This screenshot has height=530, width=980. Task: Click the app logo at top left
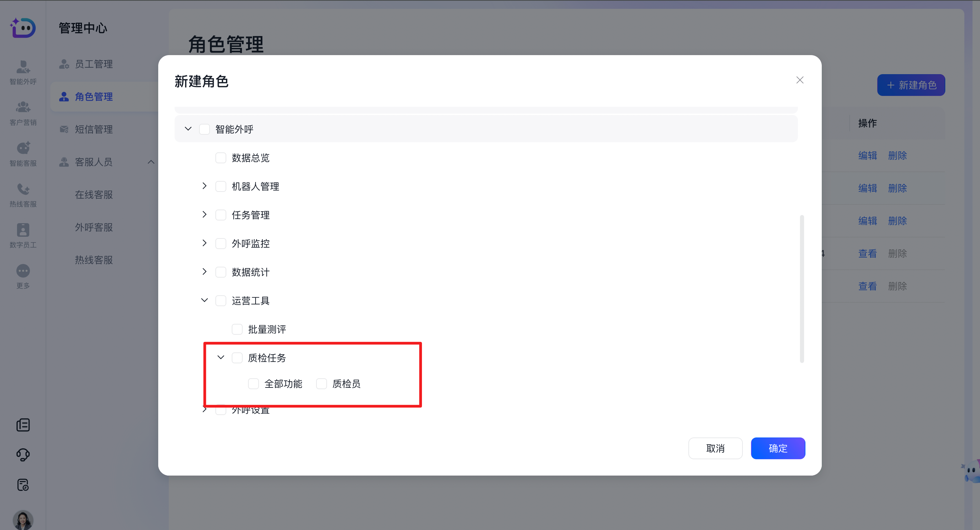23,28
